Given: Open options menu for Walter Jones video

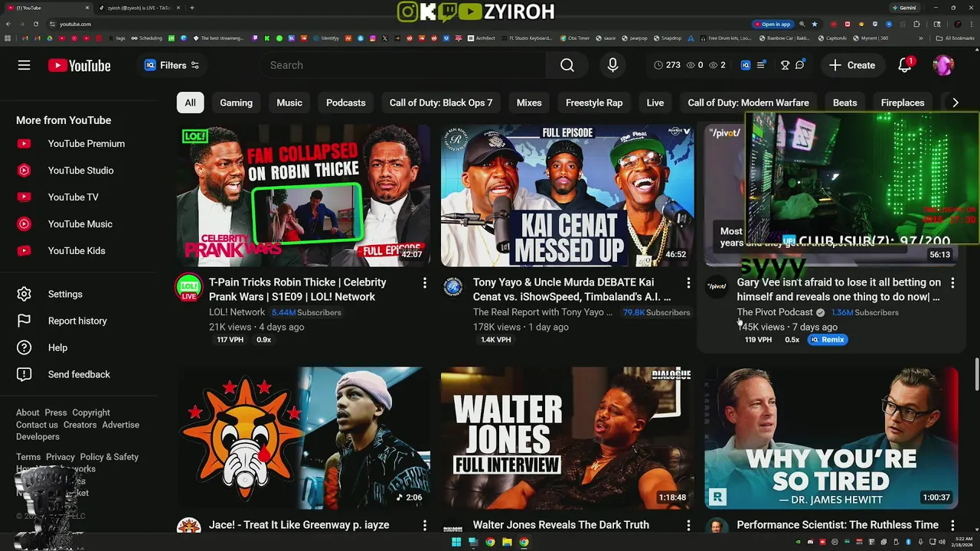Looking at the screenshot, I should (x=688, y=525).
